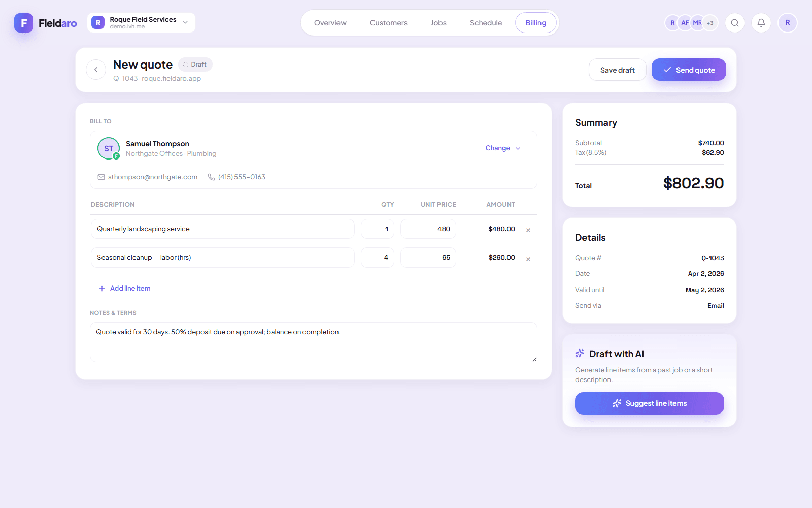
Task: Click the Send via Email value
Action: coord(716,306)
